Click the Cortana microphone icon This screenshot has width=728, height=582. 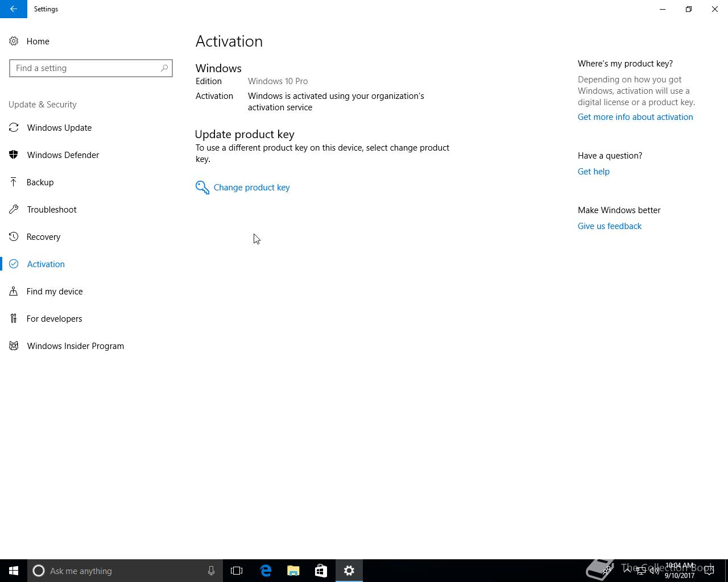(x=211, y=571)
